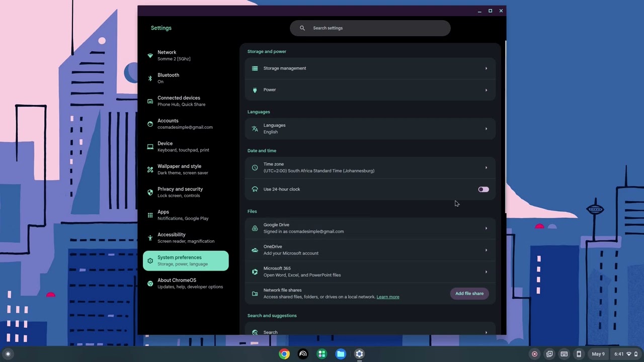The image size is (644, 362).
Task: Open Chrome from the shelf
Action: [x=284, y=354]
